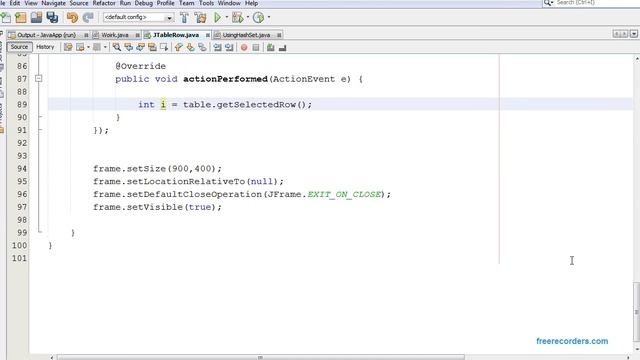This screenshot has height=360, width=640.
Task: Click the Debug Project icon
Action: 237,18
